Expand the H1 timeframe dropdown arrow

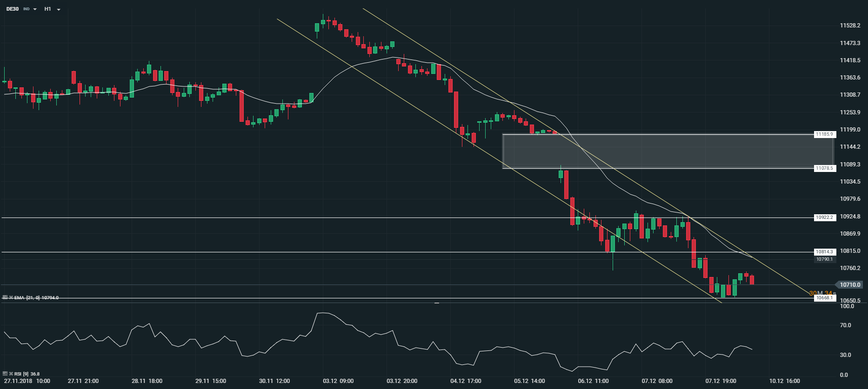[x=59, y=9]
